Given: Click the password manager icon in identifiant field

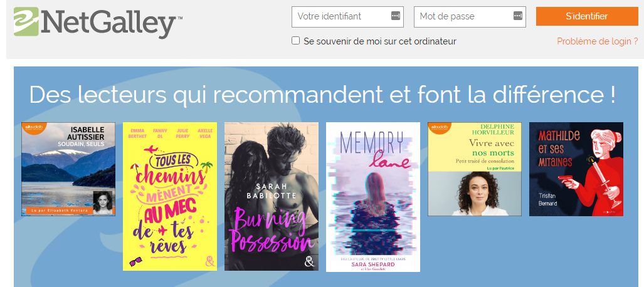Looking at the screenshot, I should click(x=395, y=16).
